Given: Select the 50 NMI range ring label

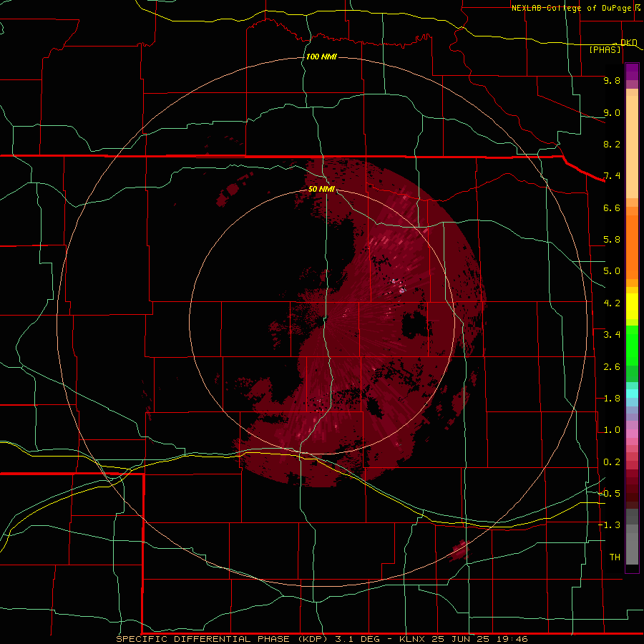Looking at the screenshot, I should pyautogui.click(x=321, y=189).
